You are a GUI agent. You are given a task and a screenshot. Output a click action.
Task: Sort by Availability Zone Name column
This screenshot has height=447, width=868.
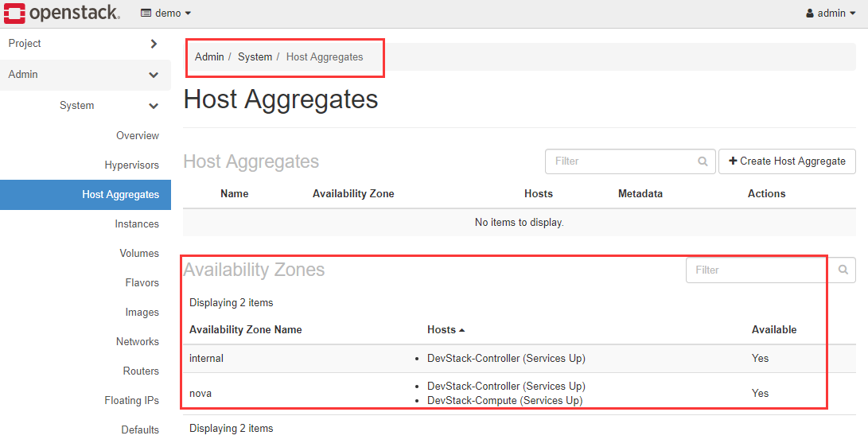(x=245, y=330)
